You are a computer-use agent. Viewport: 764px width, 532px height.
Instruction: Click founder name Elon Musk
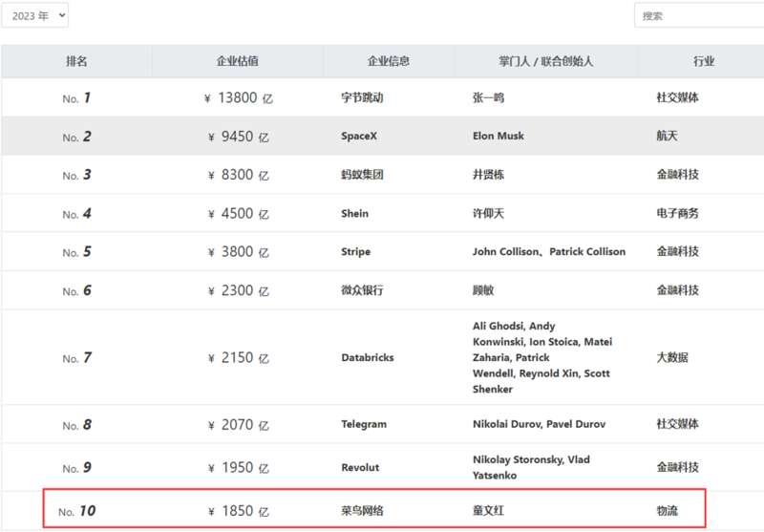click(499, 136)
